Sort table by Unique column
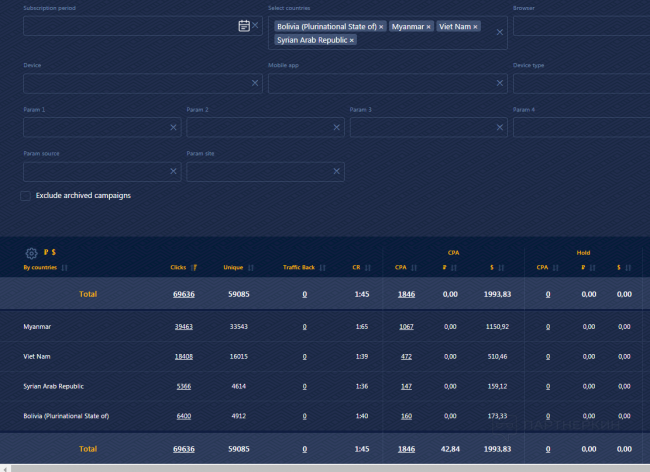The width and height of the screenshot is (650, 472). coord(233,268)
